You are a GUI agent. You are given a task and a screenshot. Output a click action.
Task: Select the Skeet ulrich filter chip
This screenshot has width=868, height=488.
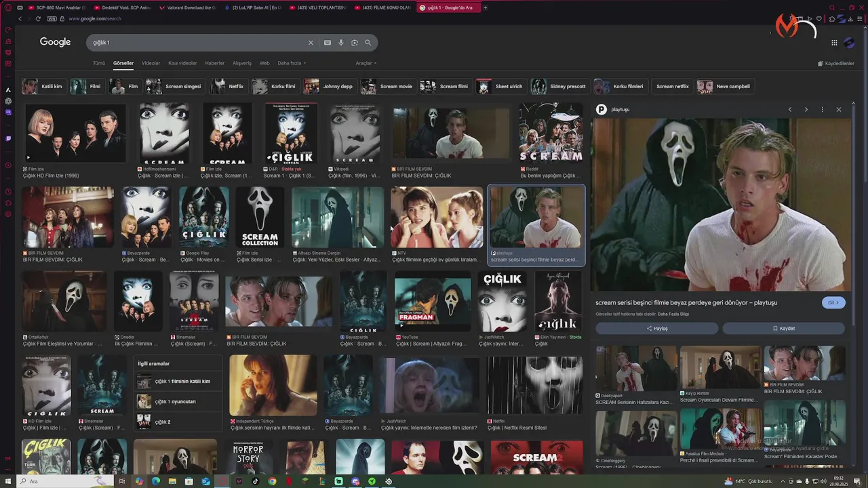pos(500,86)
